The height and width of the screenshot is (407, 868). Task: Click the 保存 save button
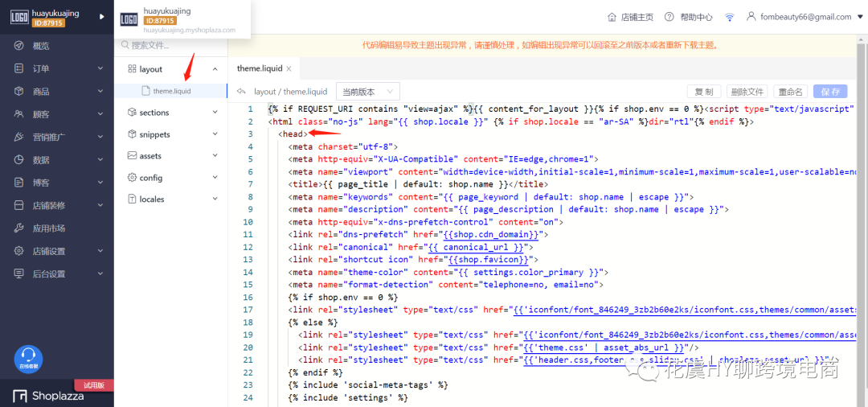pyautogui.click(x=830, y=92)
